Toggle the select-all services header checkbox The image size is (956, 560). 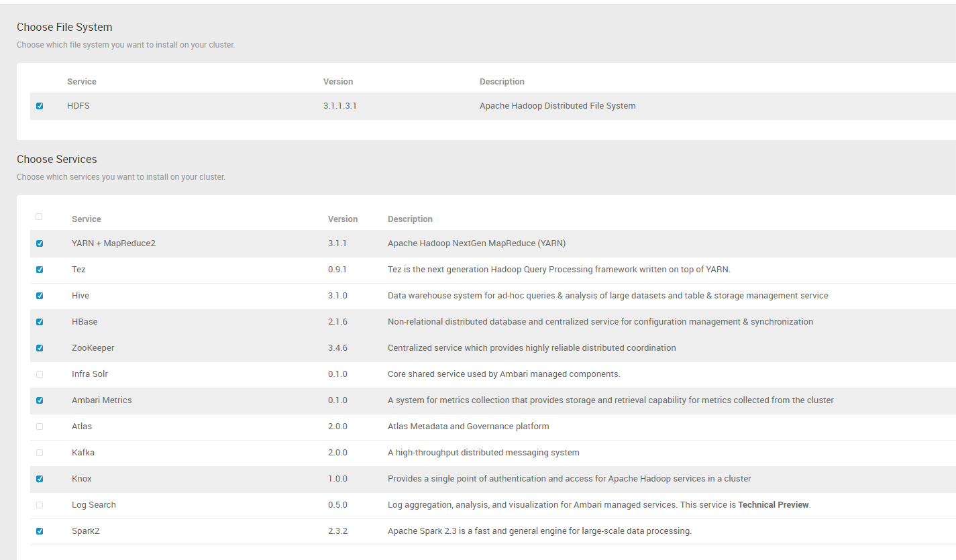[x=39, y=217]
